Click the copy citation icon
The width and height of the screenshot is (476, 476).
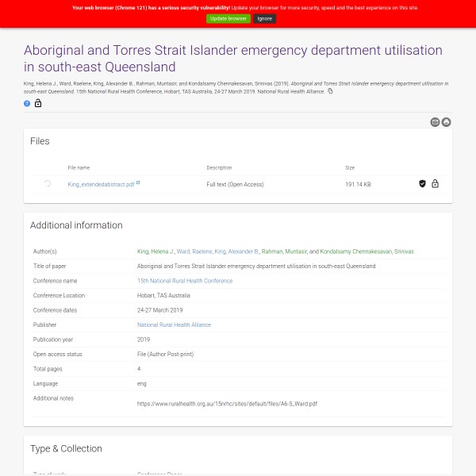pos(331,91)
